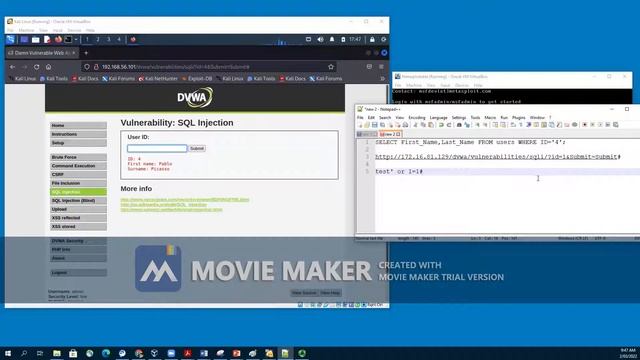Open the Language menu in Notepad++
Screen dimensions: 640x360
point(438,118)
